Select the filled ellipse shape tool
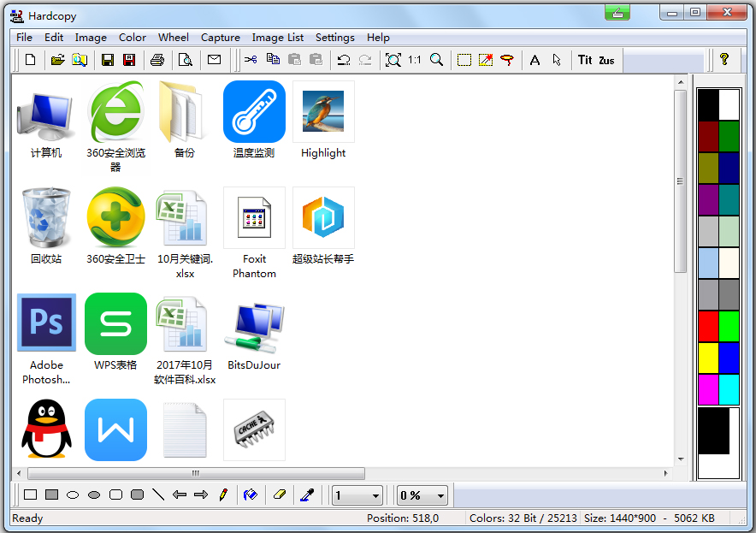The width and height of the screenshot is (756, 533). coord(94,495)
